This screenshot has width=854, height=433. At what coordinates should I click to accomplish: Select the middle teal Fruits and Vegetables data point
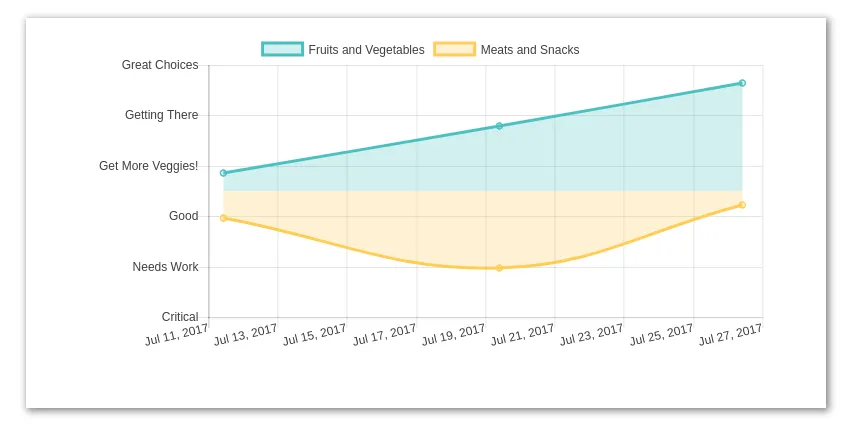[x=499, y=126]
